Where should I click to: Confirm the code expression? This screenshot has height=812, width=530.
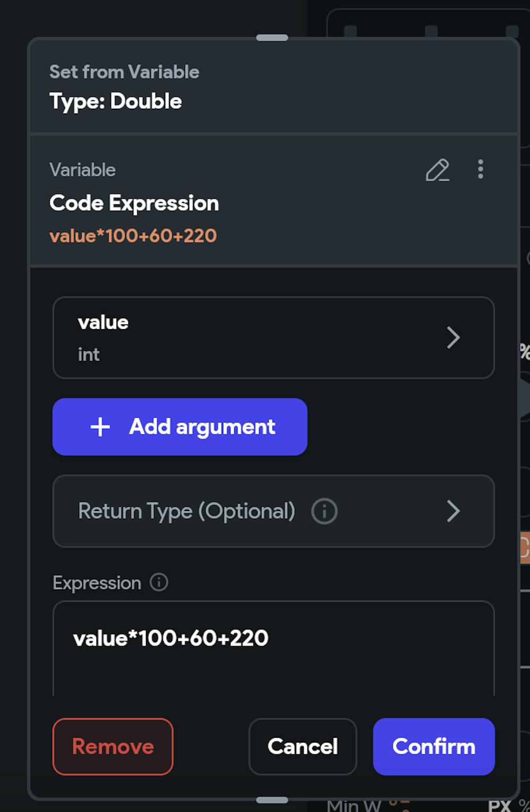click(x=434, y=746)
